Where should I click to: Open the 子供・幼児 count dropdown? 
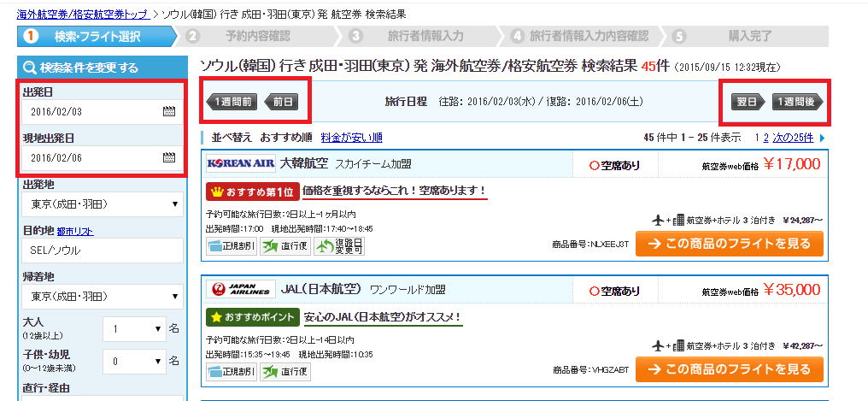click(x=134, y=362)
